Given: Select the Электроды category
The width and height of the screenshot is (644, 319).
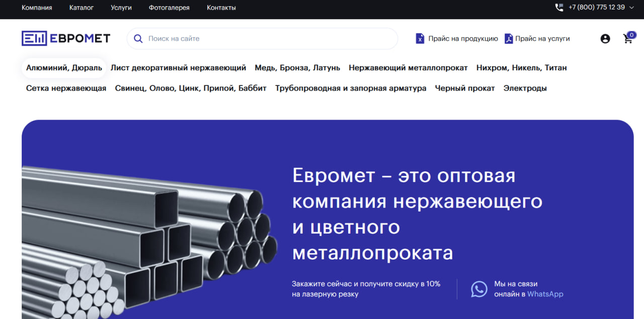Looking at the screenshot, I should click(x=525, y=88).
